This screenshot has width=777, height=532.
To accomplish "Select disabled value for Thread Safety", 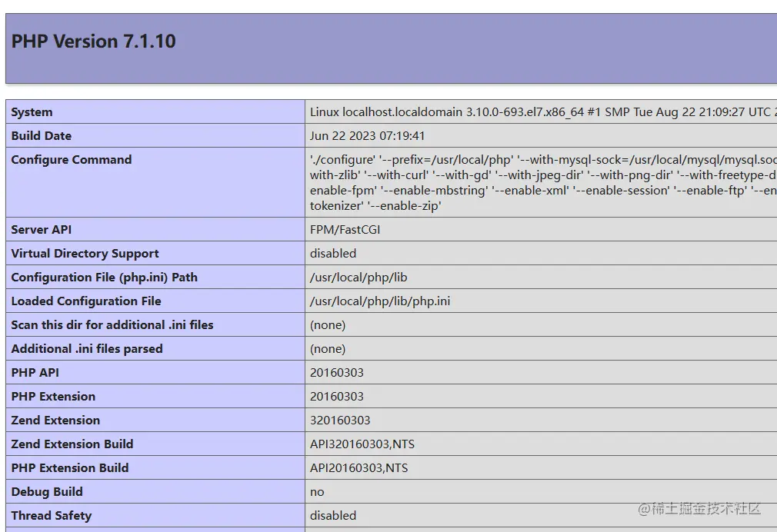I will pos(333,515).
